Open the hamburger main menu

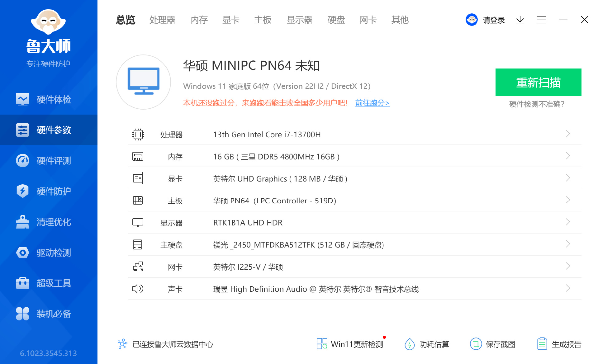(x=541, y=20)
